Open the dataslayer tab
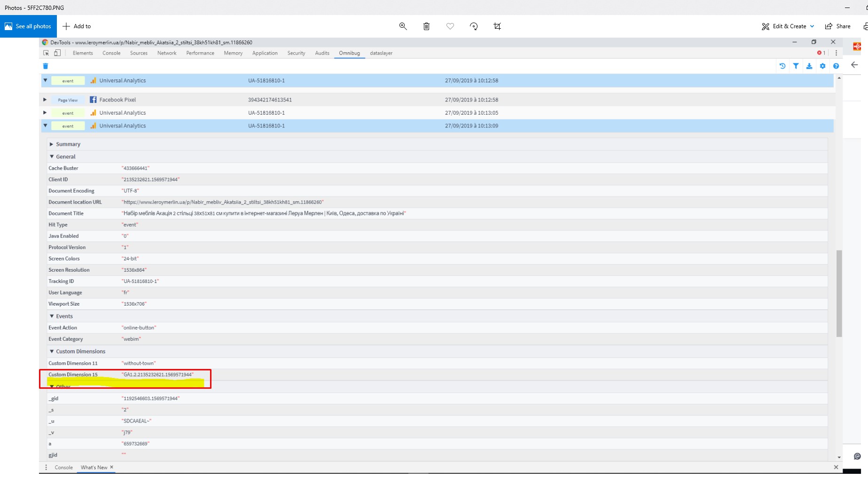 (381, 53)
